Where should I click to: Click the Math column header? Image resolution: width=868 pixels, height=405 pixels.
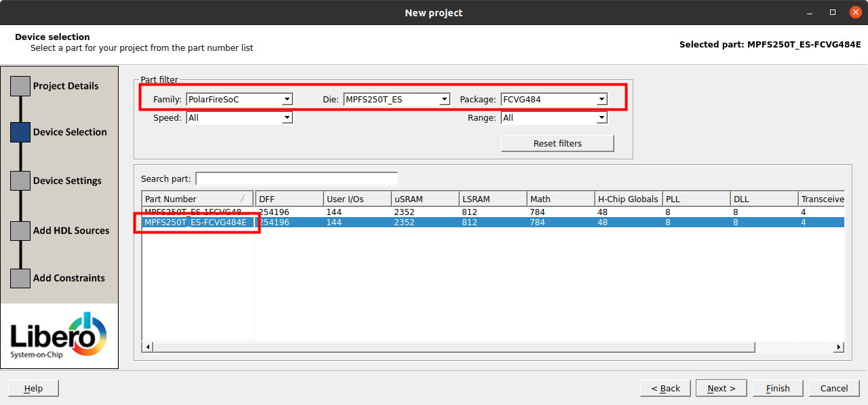coord(561,199)
